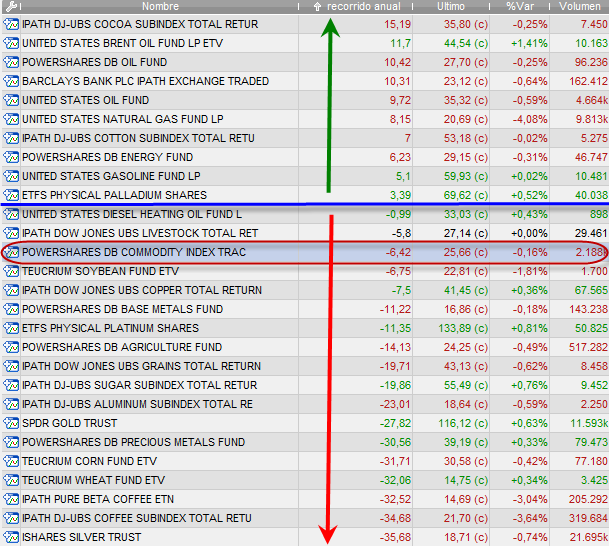Open chart icon for TEUCRIUM CORN FUND ETV
The height and width of the screenshot is (546, 609).
point(11,461)
